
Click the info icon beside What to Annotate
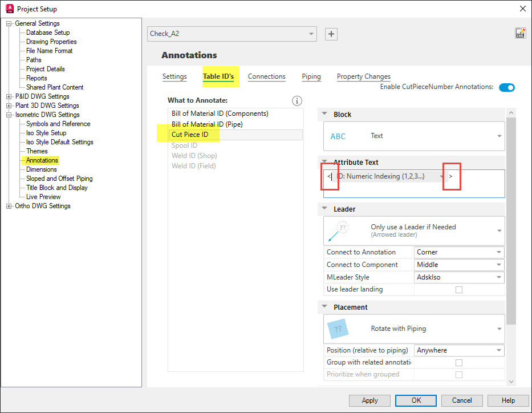(x=297, y=100)
